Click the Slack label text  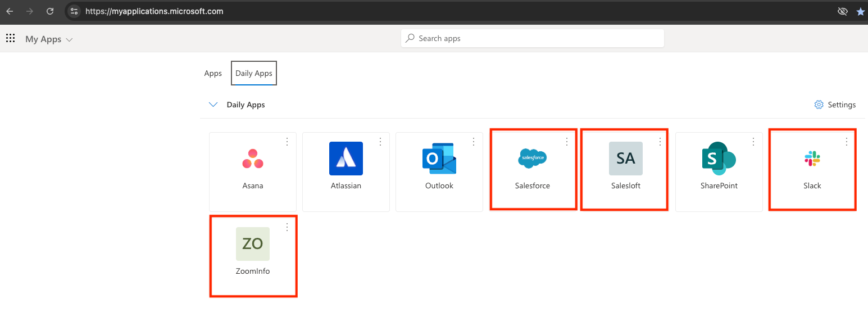[812, 186]
